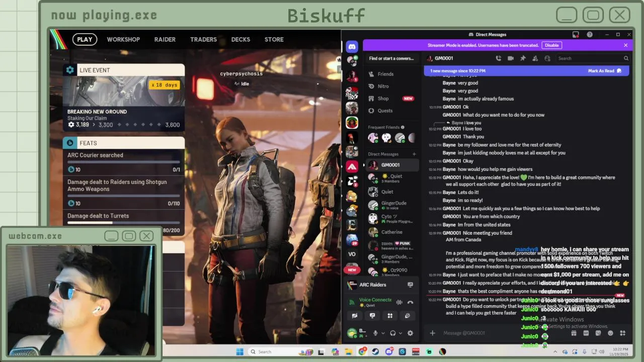Open the emoji picker
The height and width of the screenshot is (362, 644).
(x=611, y=333)
